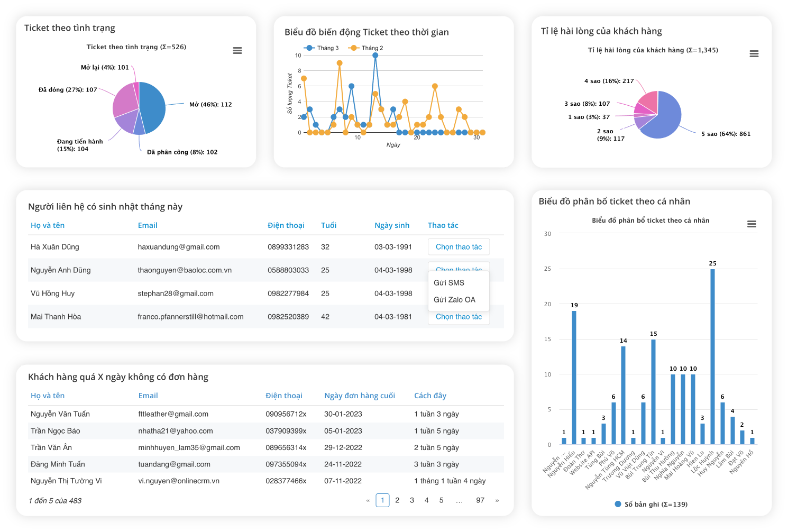The width and height of the screenshot is (788, 532).
Task: Sort by Ngày đơn hàng cuối header
Action: point(360,396)
